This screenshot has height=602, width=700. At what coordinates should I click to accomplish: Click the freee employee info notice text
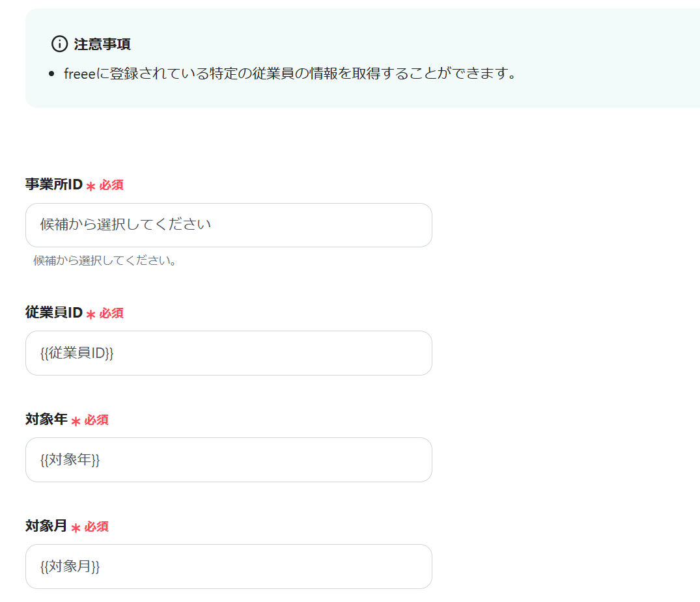click(x=290, y=74)
